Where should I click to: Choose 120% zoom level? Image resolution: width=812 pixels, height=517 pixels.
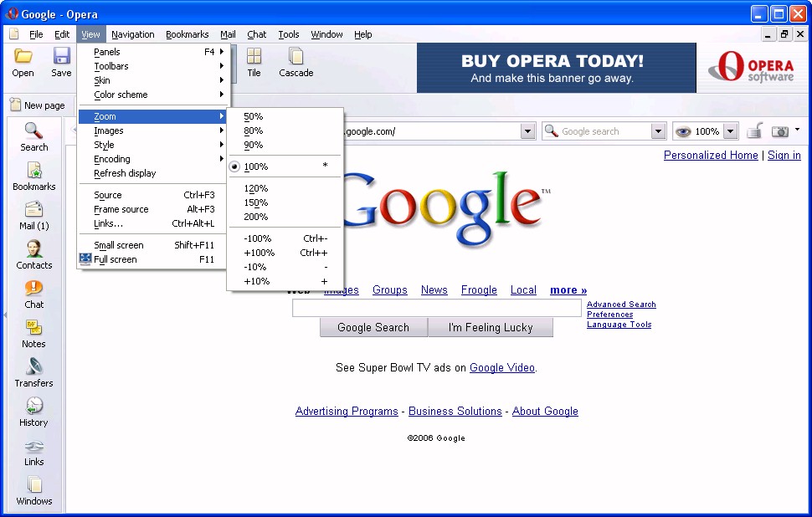(285, 188)
